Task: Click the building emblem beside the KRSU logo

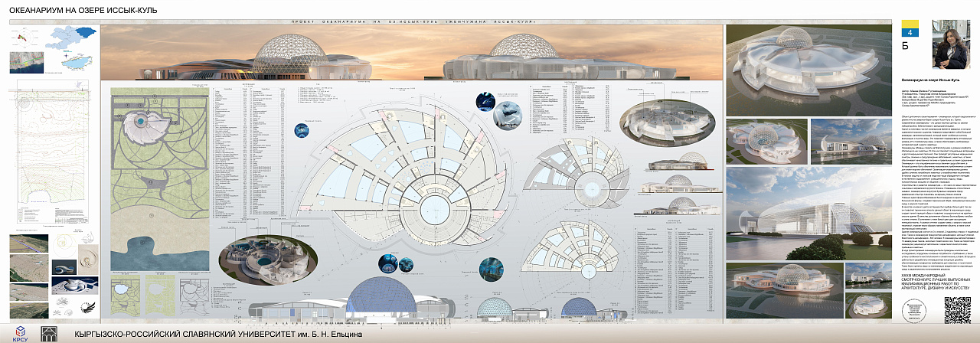Action: point(48,334)
